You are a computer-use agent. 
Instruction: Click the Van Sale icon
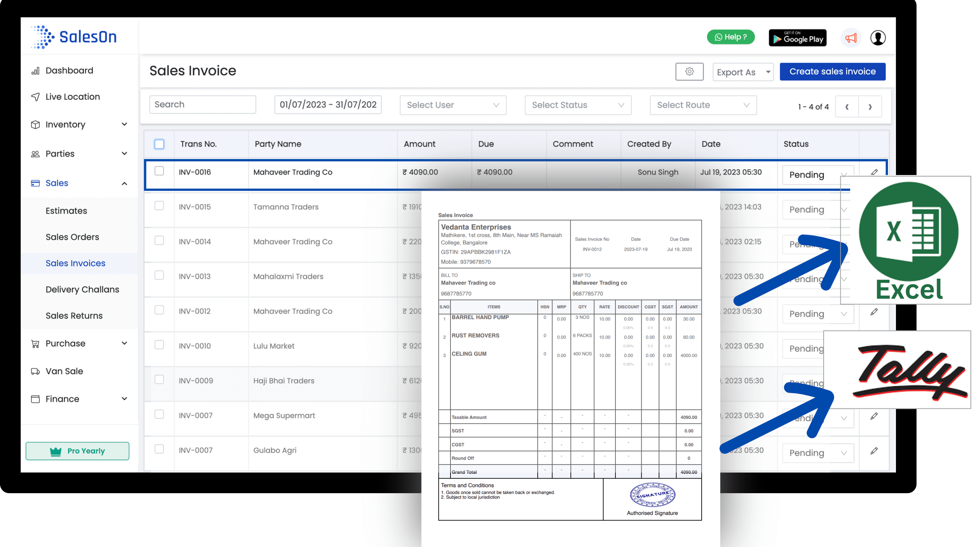35,371
